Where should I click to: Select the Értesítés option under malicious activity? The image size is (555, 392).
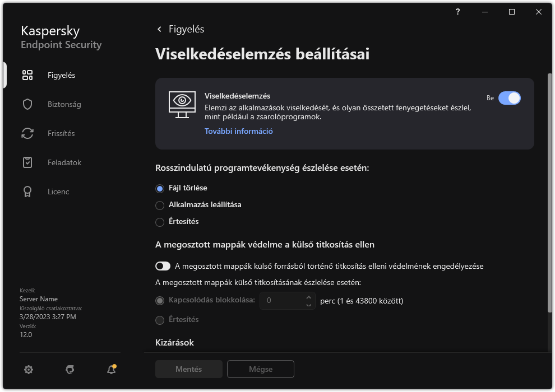[x=160, y=221]
